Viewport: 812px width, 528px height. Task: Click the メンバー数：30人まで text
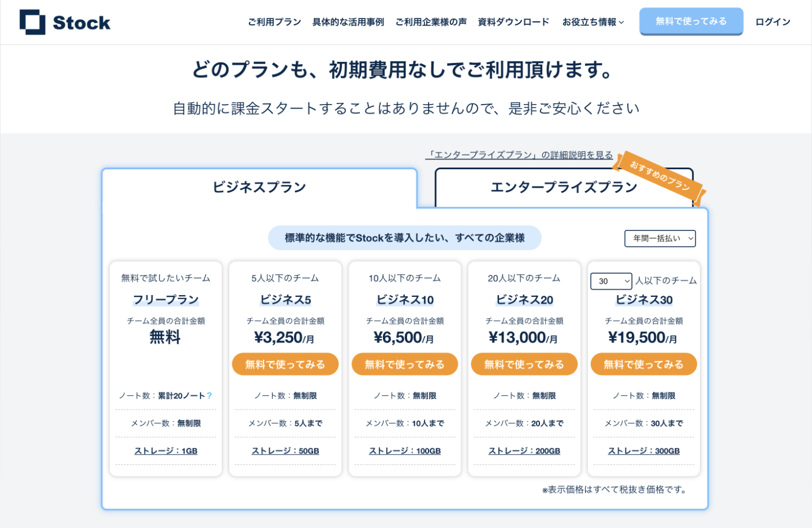644,423
